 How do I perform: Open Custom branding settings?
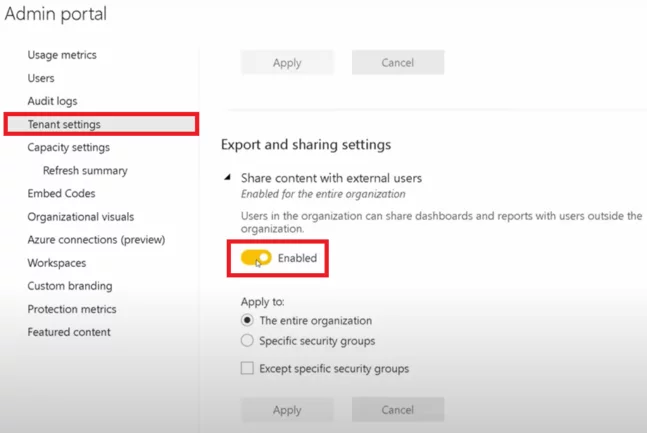70,286
